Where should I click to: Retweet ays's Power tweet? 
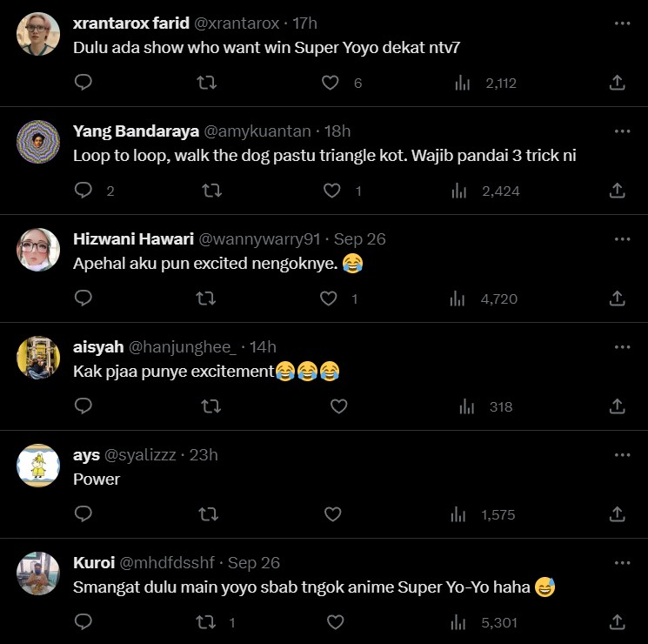tap(209, 514)
